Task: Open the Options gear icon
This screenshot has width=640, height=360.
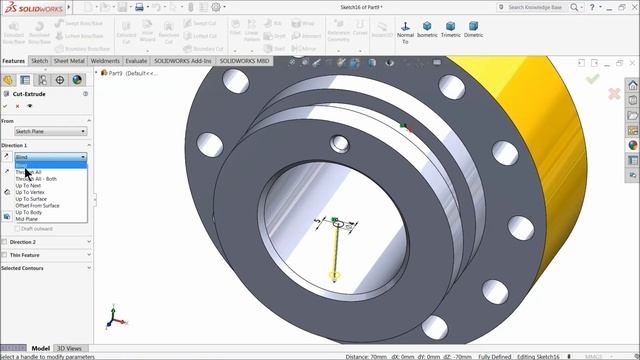Action: pyautogui.click(x=216, y=7)
